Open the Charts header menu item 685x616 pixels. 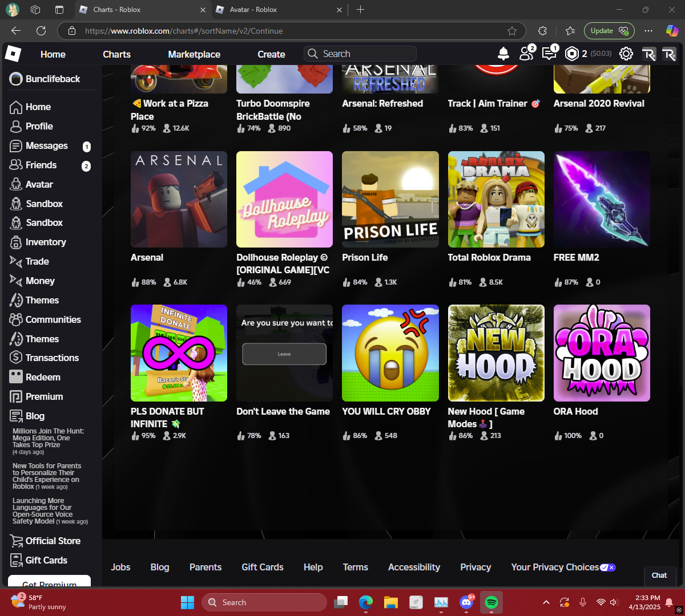[116, 54]
